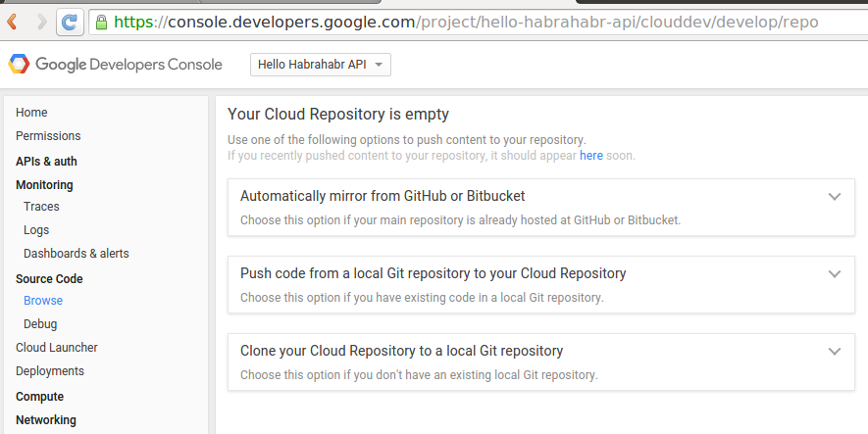Click 'Push code from a local Git repository' title
Screen dimensions: 868x434
tap(433, 273)
